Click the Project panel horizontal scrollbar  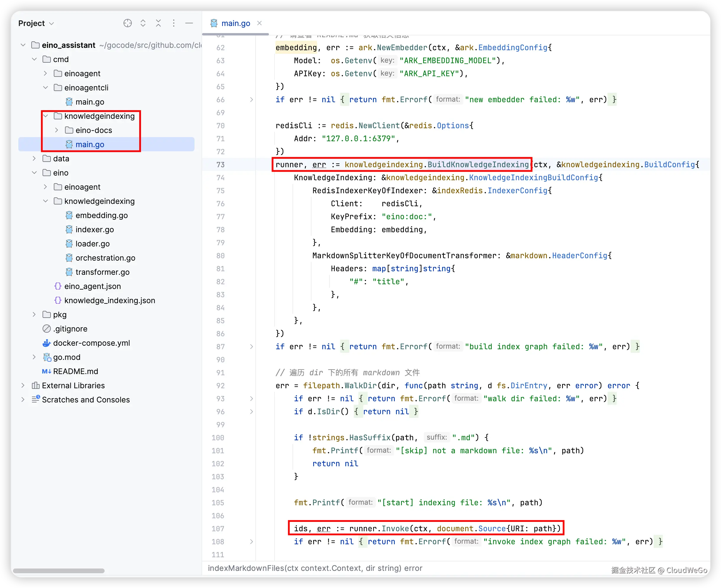59,571
